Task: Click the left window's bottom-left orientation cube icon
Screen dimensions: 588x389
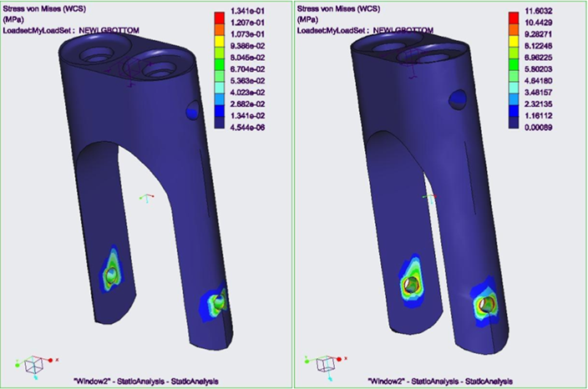Action: point(35,363)
